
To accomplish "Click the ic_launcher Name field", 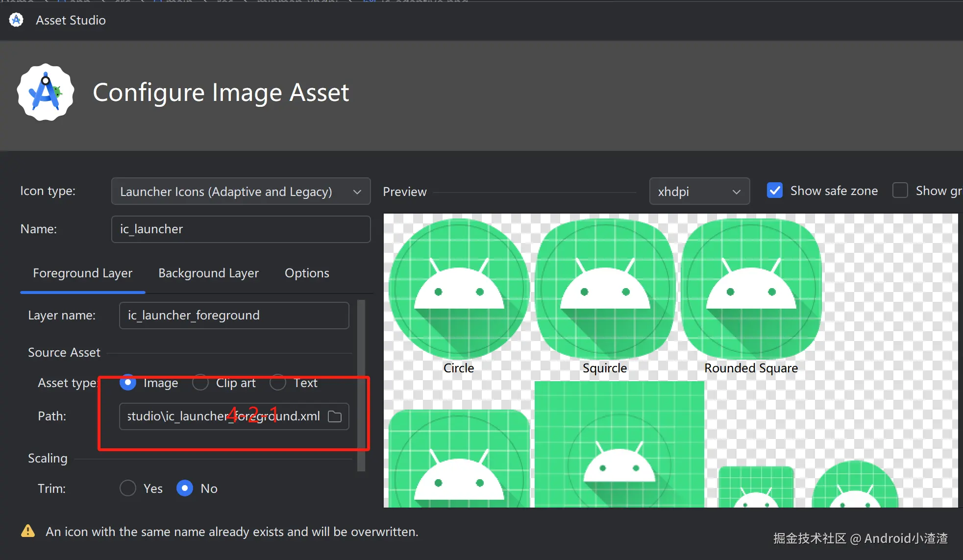I will coord(241,229).
